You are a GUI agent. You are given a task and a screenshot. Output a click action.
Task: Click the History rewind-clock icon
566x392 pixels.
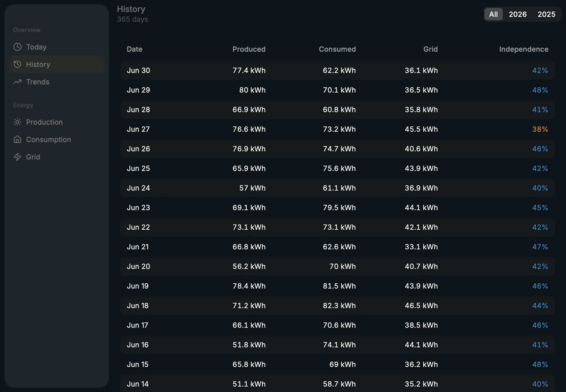click(17, 64)
